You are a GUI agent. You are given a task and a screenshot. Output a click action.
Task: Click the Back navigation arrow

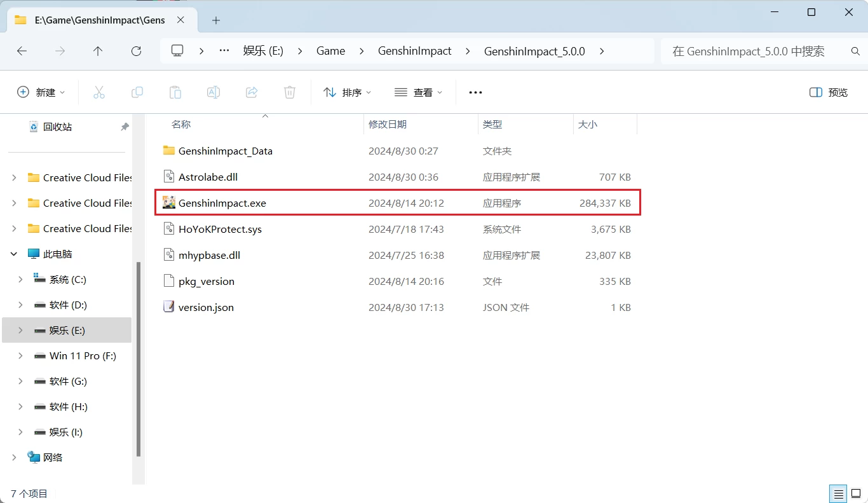(x=22, y=51)
